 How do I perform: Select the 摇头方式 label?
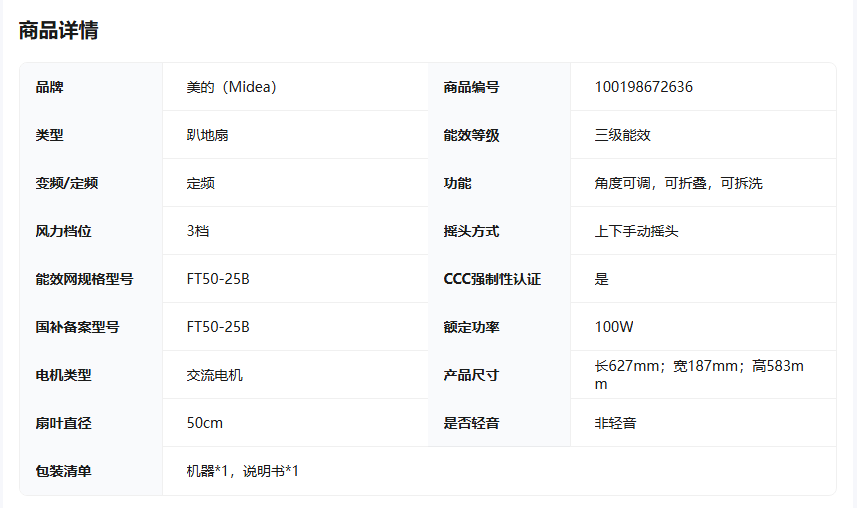[x=471, y=231]
